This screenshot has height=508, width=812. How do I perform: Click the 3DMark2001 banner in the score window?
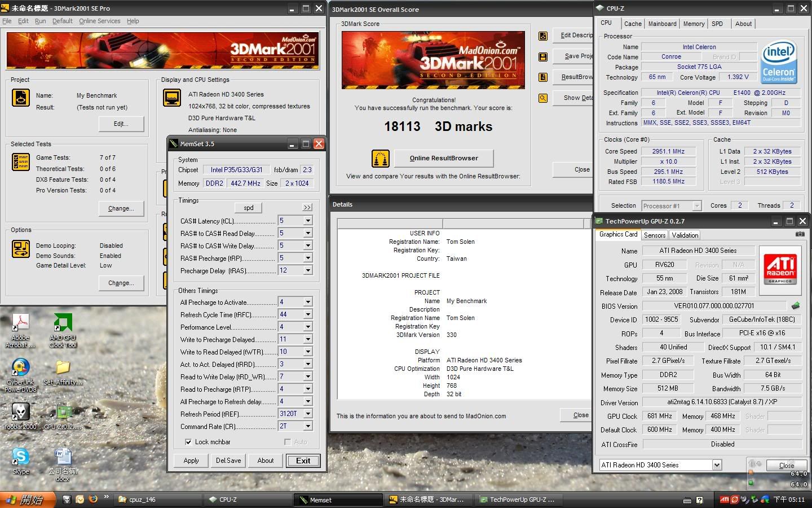click(433, 60)
